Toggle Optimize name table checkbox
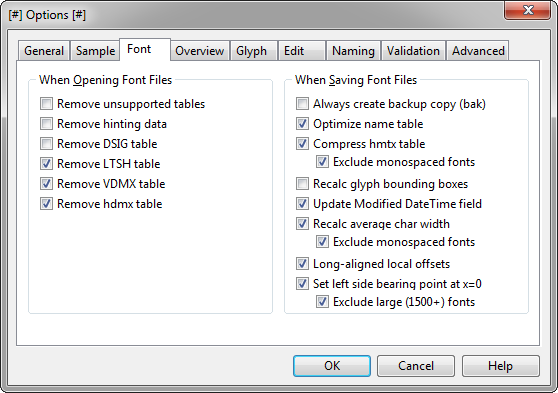This screenshot has width=558, height=393. pos(302,124)
